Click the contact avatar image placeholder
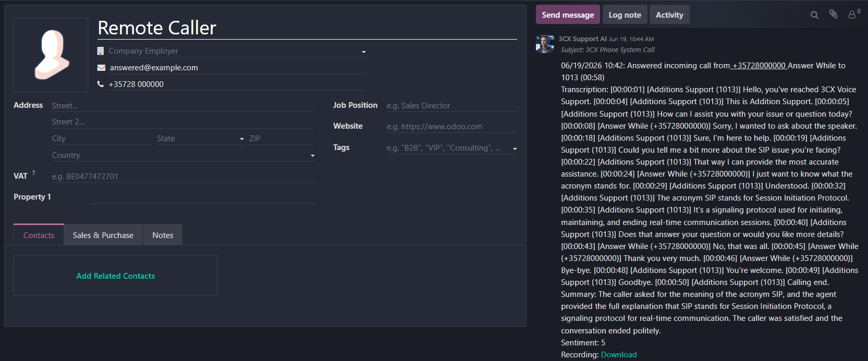Image resolution: width=868 pixels, height=361 pixels. [51, 55]
